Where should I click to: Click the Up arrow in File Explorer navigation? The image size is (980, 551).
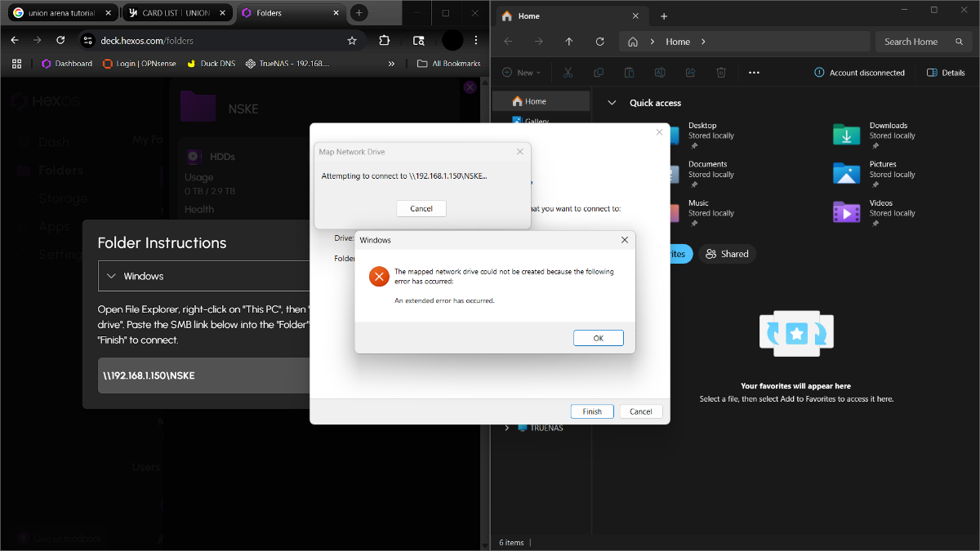pos(569,42)
